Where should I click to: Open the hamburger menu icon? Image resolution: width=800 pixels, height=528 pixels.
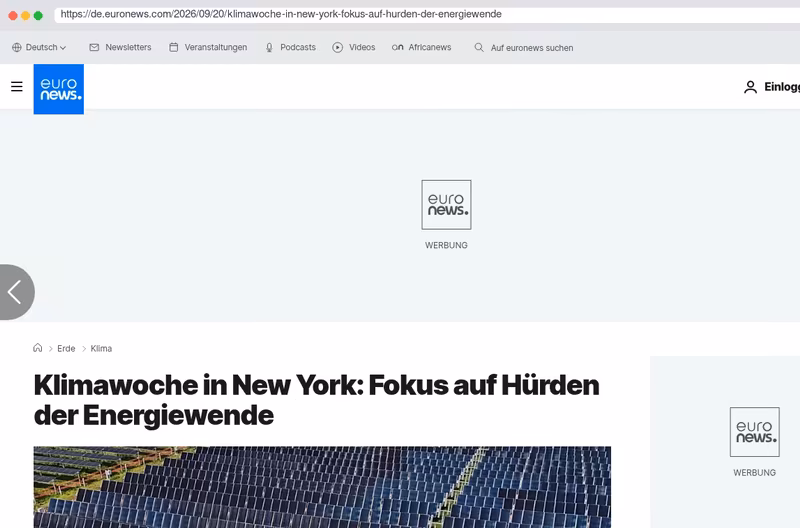pyautogui.click(x=17, y=87)
